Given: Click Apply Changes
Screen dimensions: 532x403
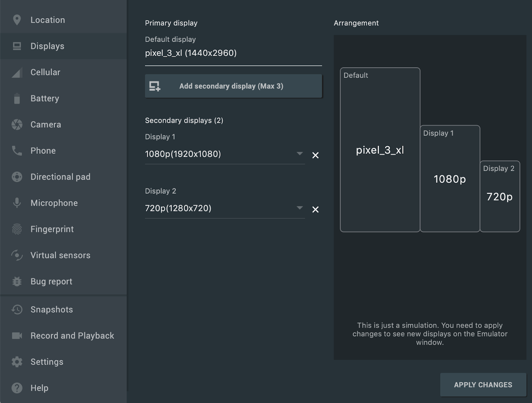Looking at the screenshot, I should tap(483, 385).
